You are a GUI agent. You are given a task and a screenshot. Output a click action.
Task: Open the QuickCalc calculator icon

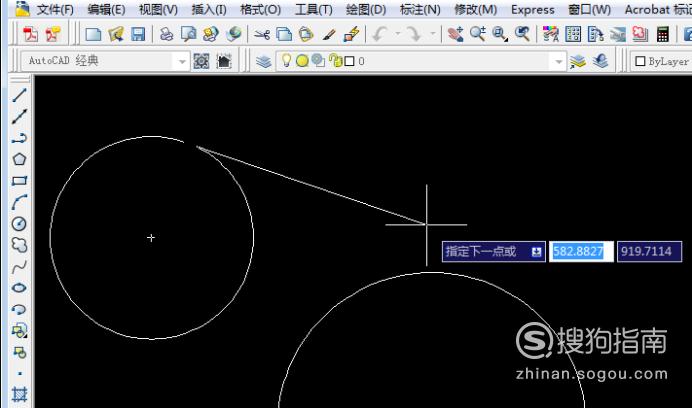pyautogui.click(x=662, y=34)
